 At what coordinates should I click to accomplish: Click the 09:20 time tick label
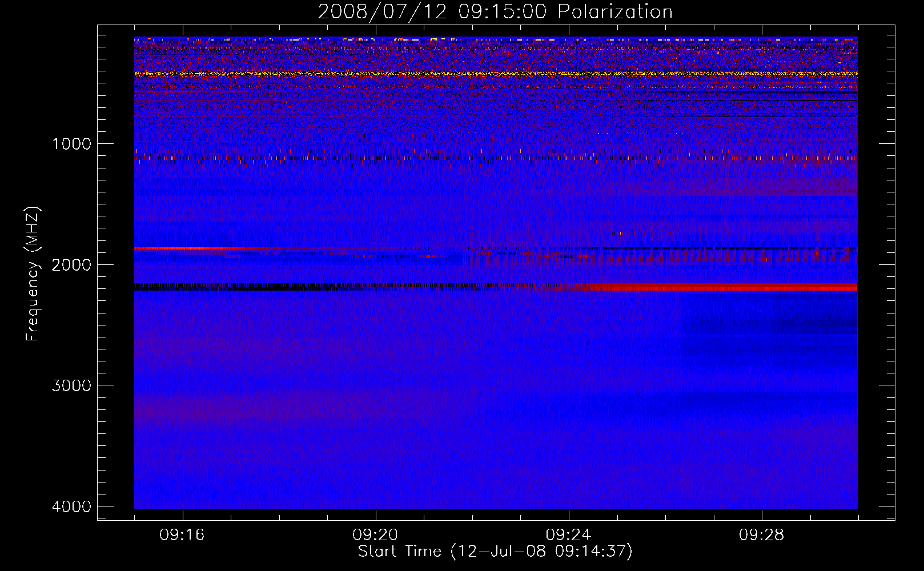pos(375,535)
